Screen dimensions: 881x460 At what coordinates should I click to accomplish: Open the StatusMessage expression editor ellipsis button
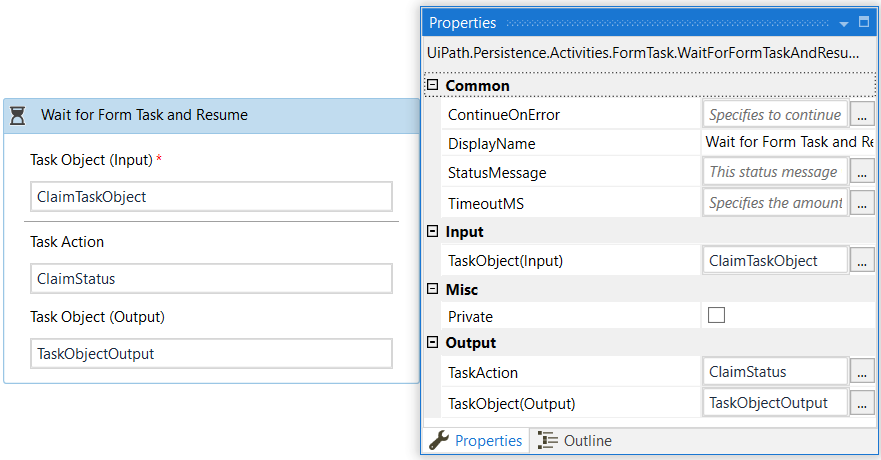862,173
